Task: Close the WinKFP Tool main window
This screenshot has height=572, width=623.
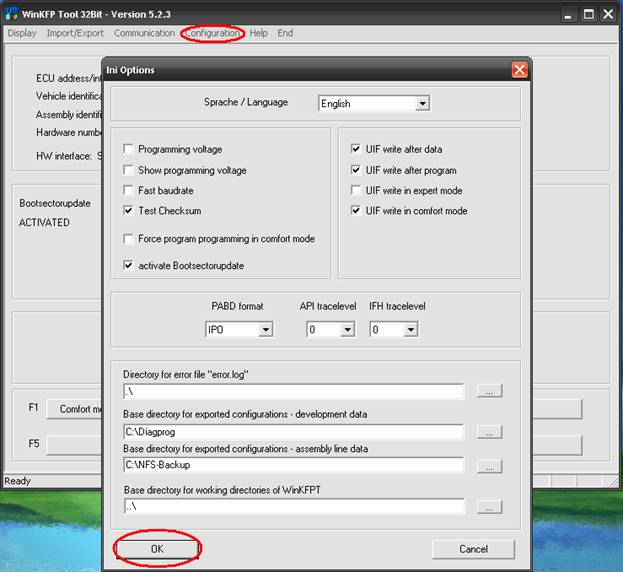Action: pos(608,15)
